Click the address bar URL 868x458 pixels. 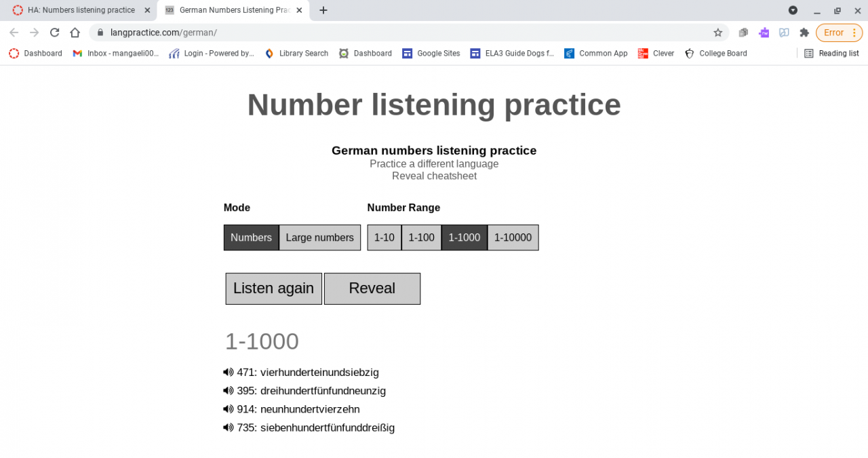[163, 33]
